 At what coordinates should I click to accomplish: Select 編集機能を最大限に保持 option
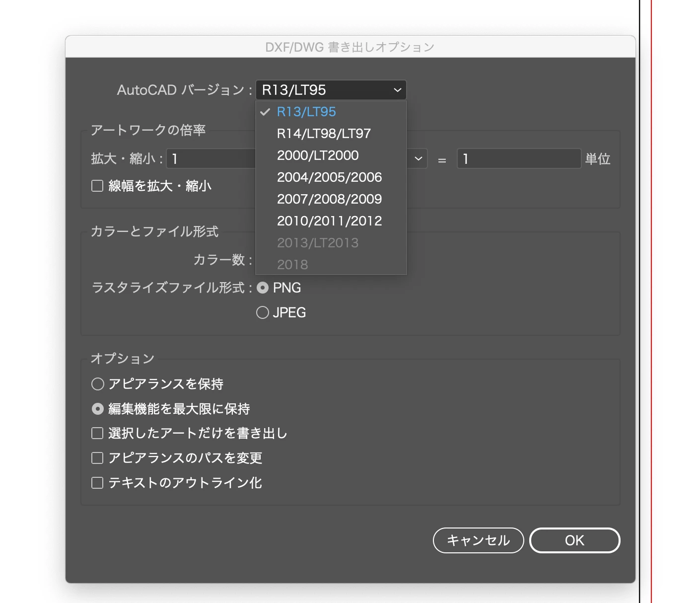point(98,409)
